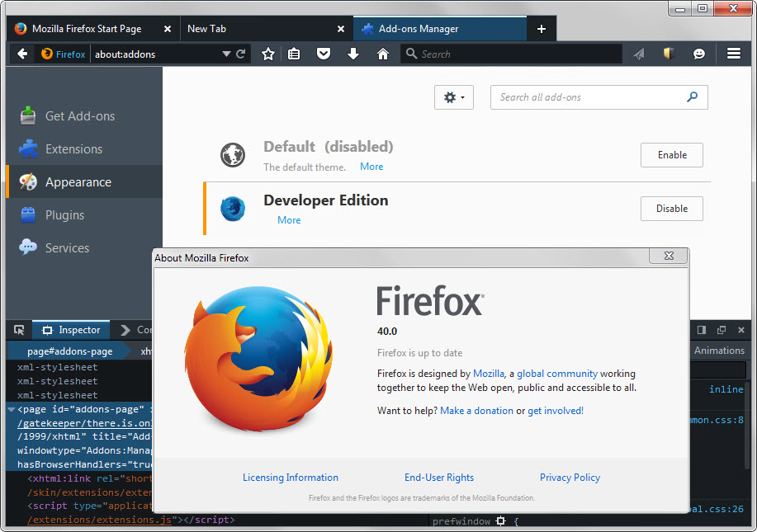This screenshot has width=757, height=532.
Task: Open the Animations sidebar tab
Action: tap(719, 351)
